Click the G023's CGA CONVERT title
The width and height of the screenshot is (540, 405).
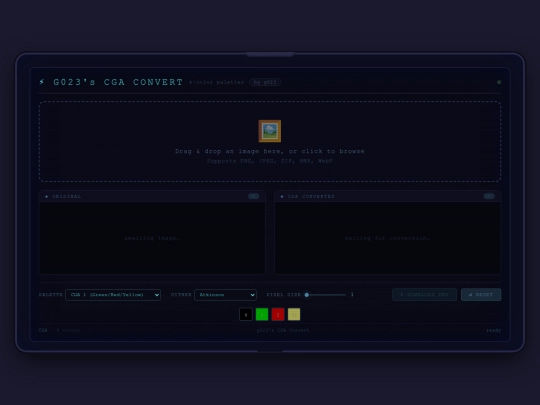[x=118, y=82]
